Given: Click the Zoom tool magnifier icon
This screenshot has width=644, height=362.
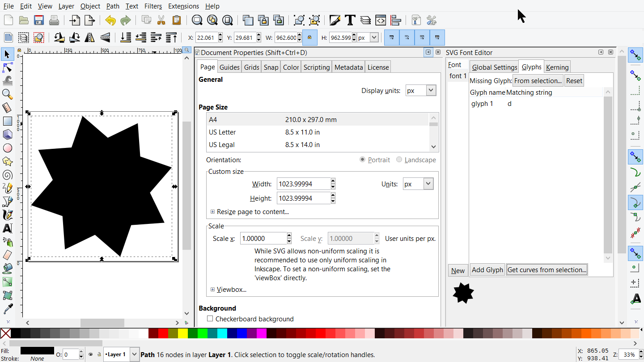Looking at the screenshot, I should click(x=8, y=94).
